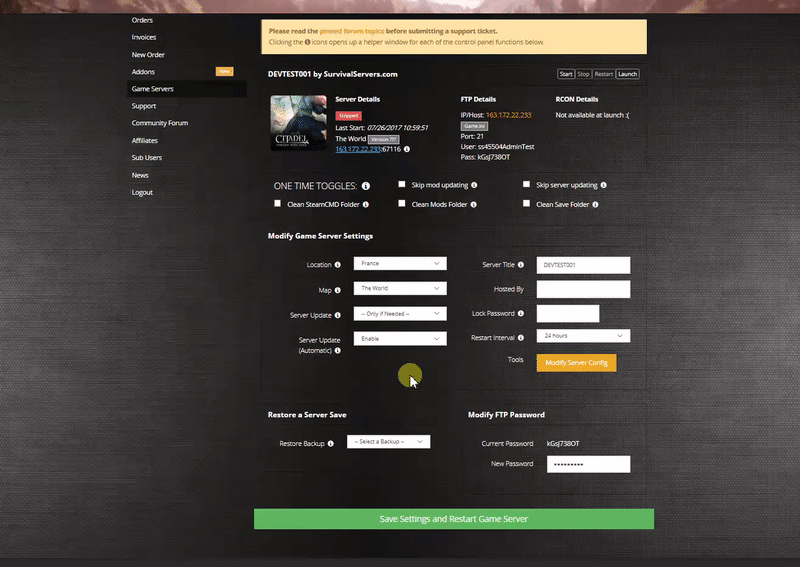Click the New Password input field

point(588,464)
